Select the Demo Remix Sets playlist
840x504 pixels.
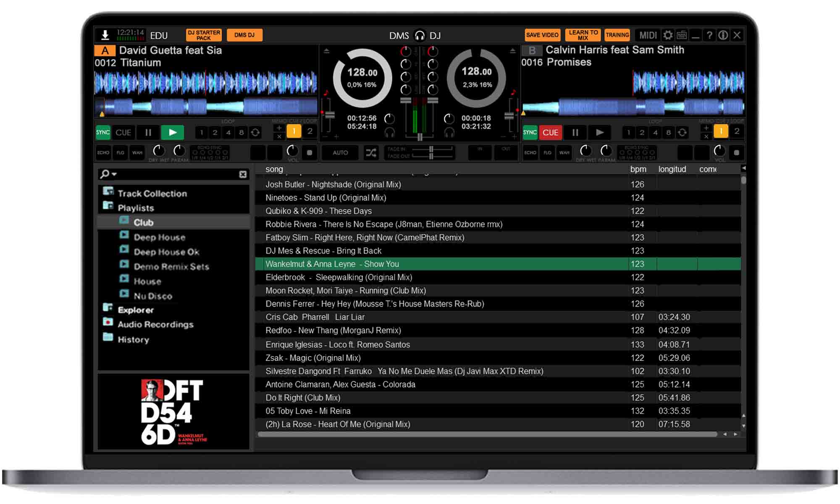click(171, 266)
